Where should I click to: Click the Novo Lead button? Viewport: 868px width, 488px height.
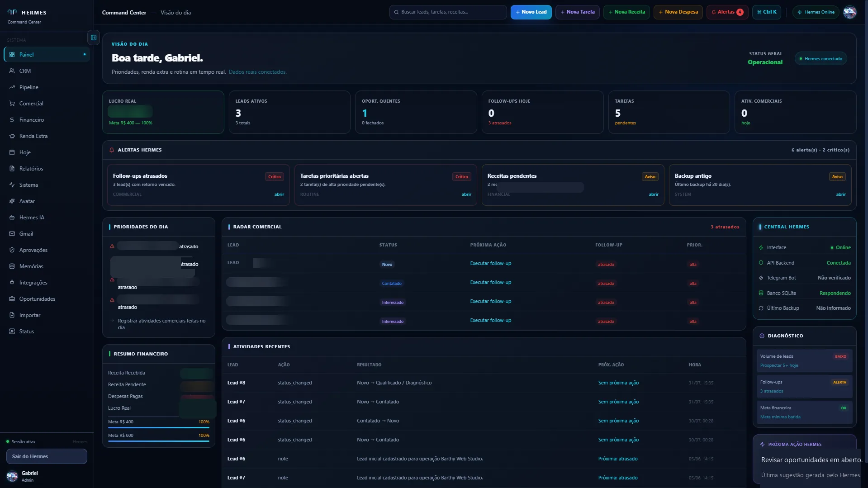pos(531,12)
